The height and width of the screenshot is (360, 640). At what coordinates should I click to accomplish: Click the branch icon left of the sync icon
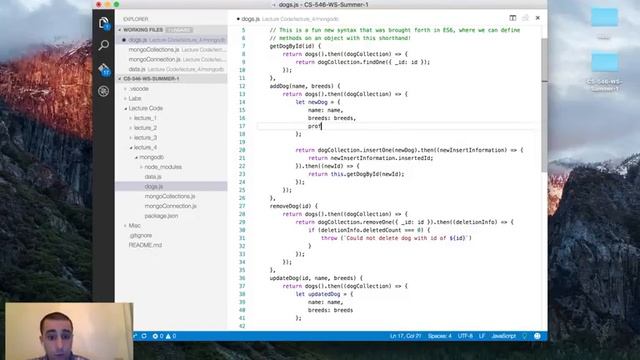click(134, 336)
